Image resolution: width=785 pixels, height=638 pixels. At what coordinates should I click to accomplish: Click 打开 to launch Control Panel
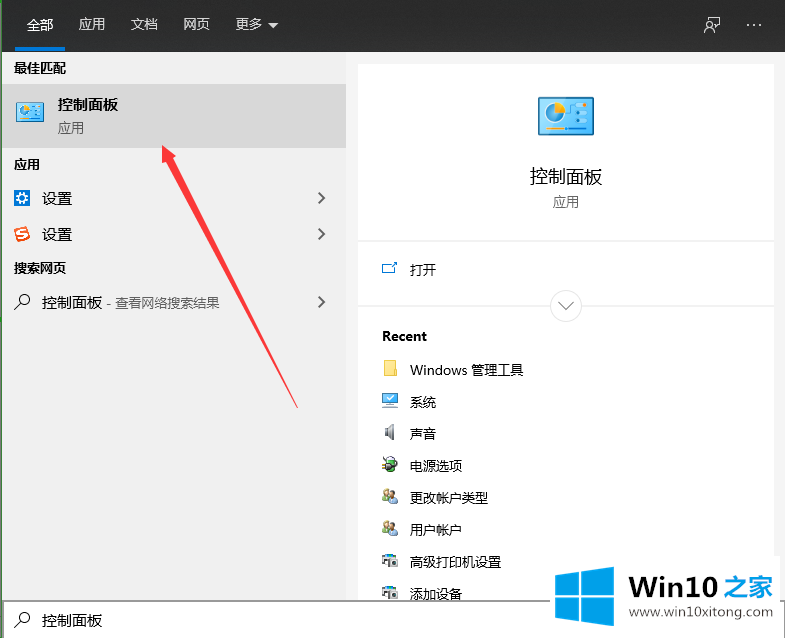point(423,269)
